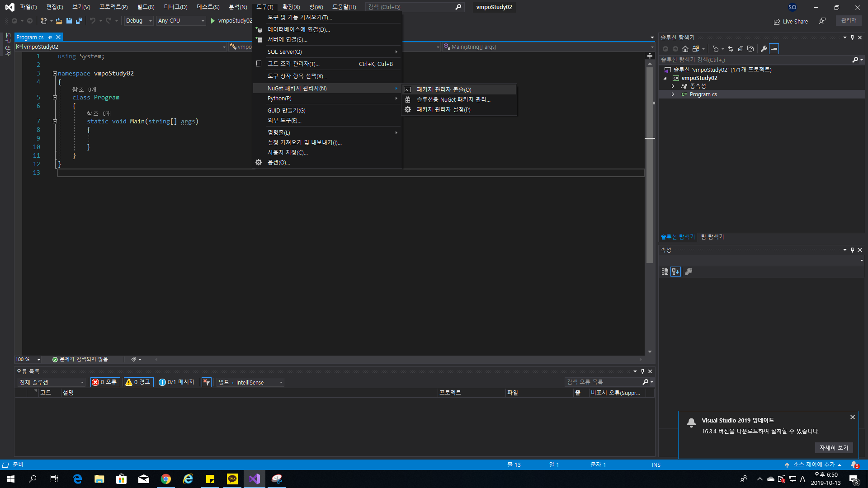Click 소스 제어에 추가 in status bar

tap(814, 465)
